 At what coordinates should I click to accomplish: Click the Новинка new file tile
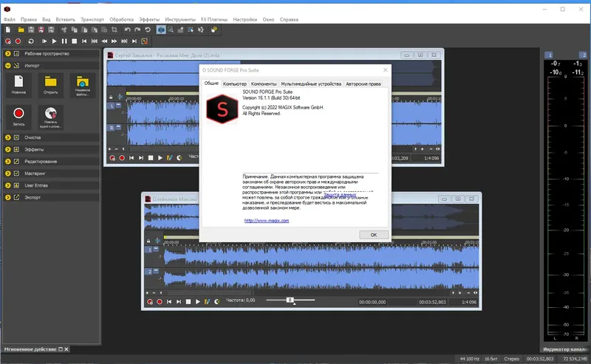click(18, 85)
